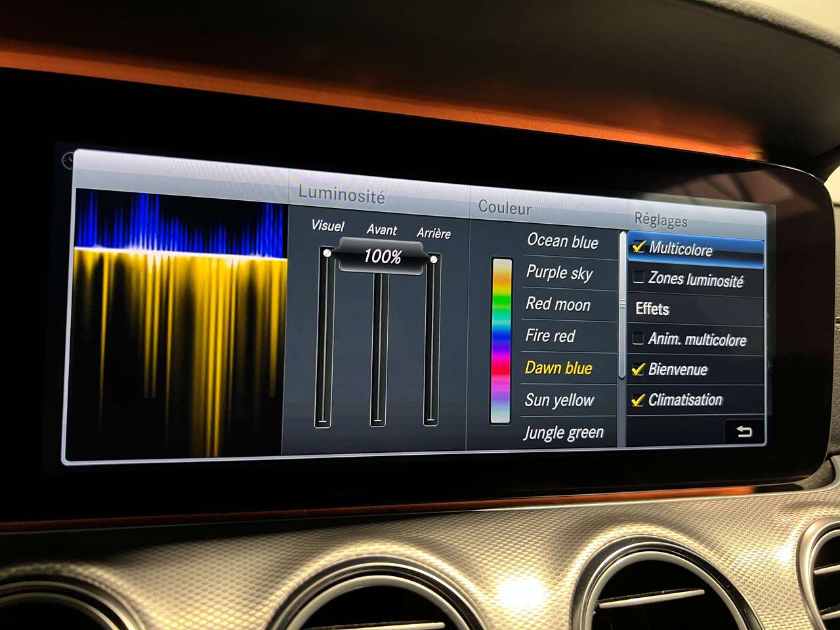This screenshot has width=840, height=630.
Task: Click the rainbow color spectrum bar
Action: [501, 340]
